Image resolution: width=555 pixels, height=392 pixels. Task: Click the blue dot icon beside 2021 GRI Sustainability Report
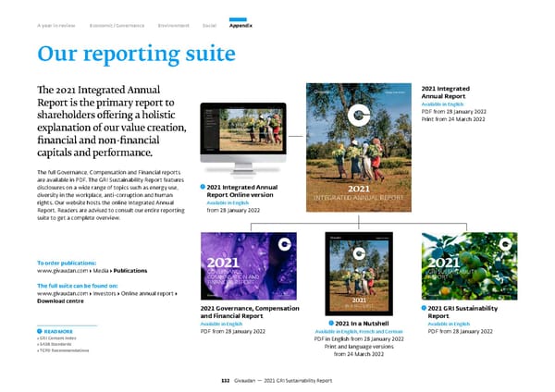click(424, 308)
